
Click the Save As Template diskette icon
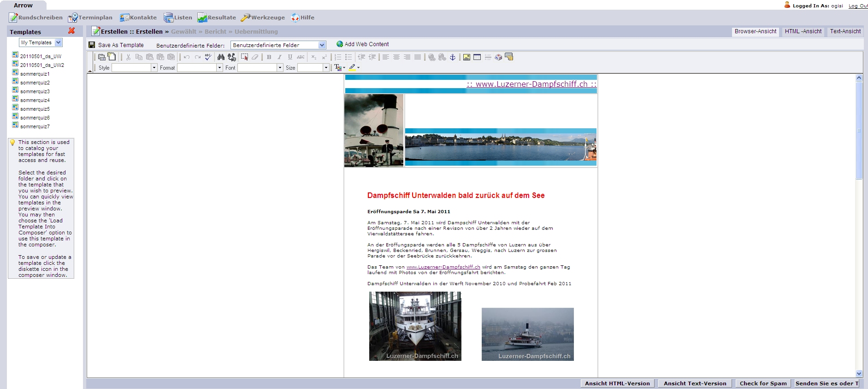(92, 45)
